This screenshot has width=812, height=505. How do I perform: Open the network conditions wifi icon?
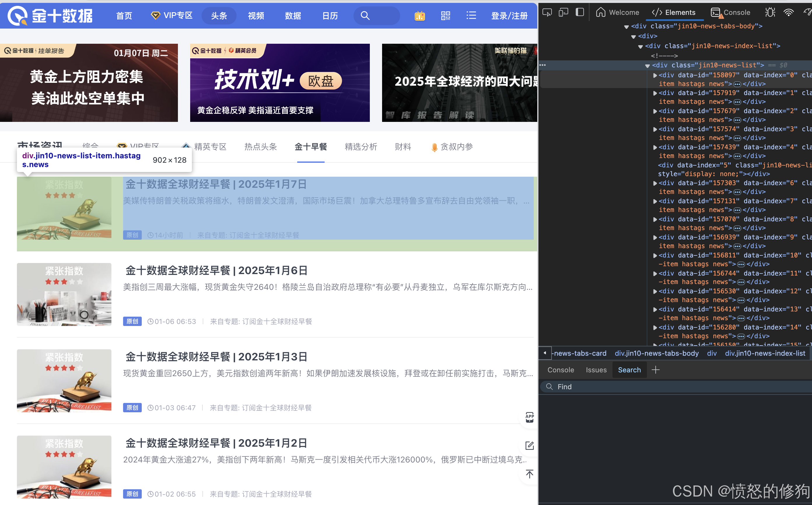click(x=788, y=13)
